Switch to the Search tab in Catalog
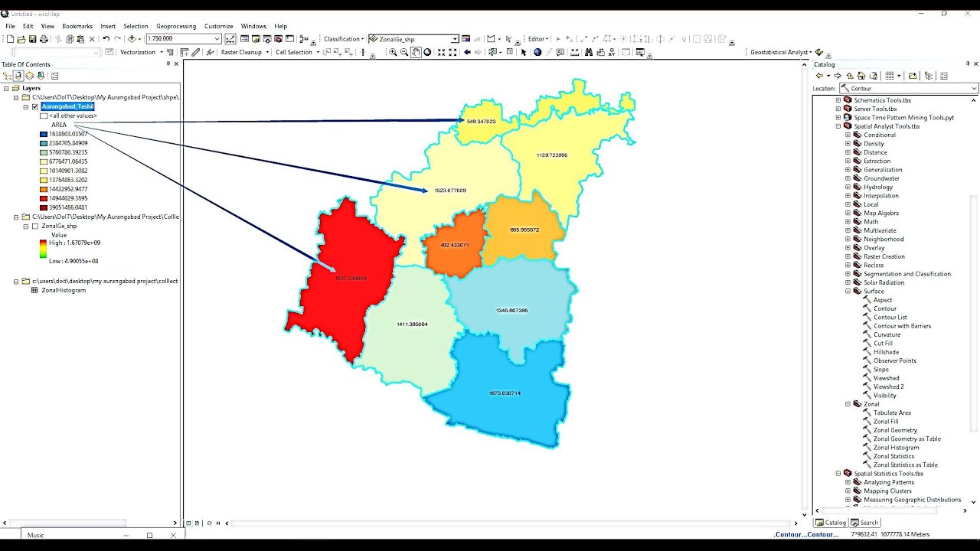The height and width of the screenshot is (551, 980). pyautogui.click(x=864, y=523)
